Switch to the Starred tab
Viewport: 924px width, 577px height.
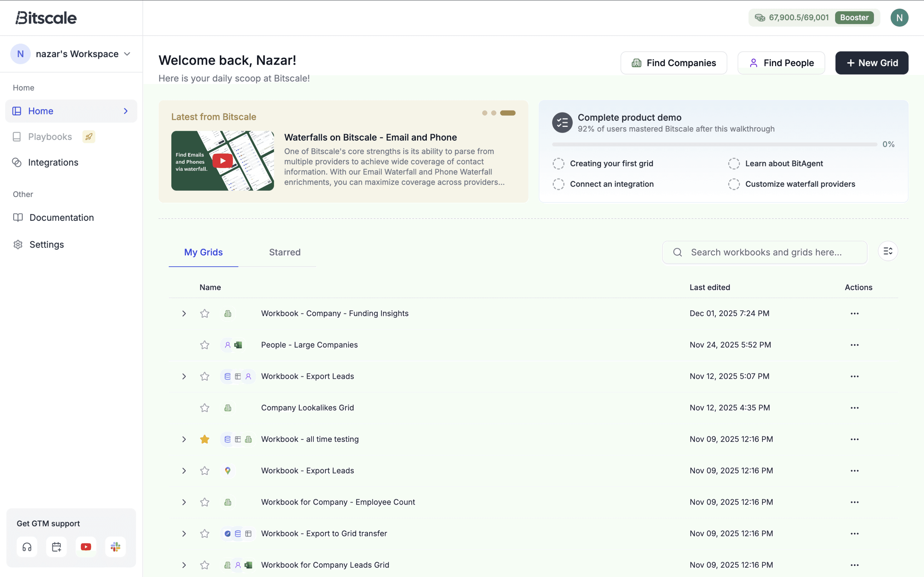285,252
